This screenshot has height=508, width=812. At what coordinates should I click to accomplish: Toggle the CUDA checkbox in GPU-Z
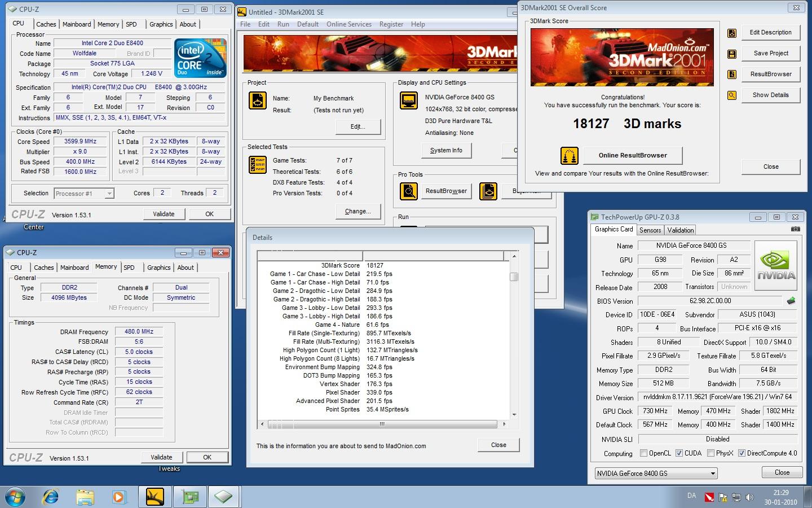pos(679,453)
